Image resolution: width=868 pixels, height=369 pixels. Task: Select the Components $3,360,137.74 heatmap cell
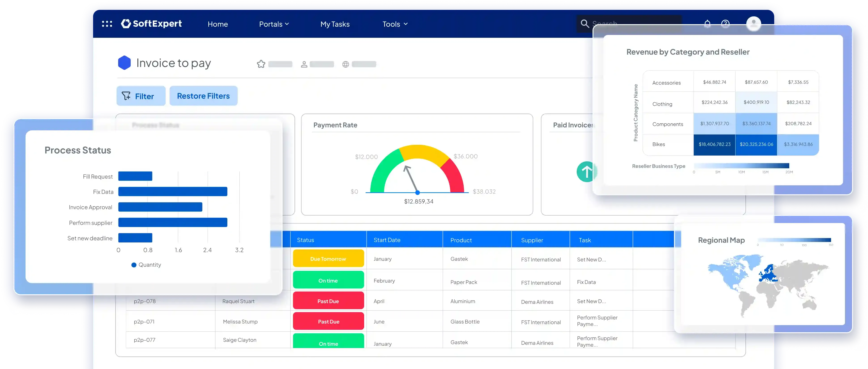[x=756, y=123]
